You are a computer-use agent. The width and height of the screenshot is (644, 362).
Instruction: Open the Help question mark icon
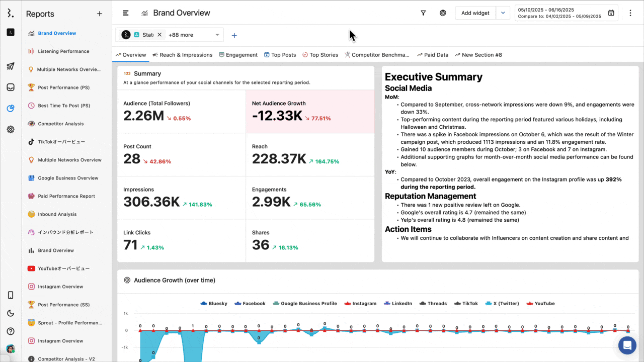[11, 331]
